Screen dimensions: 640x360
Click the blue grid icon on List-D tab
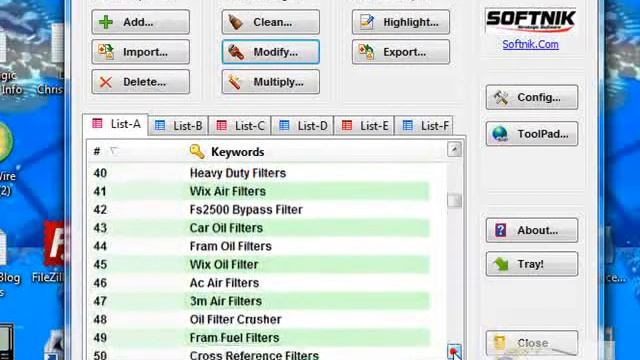[284, 125]
